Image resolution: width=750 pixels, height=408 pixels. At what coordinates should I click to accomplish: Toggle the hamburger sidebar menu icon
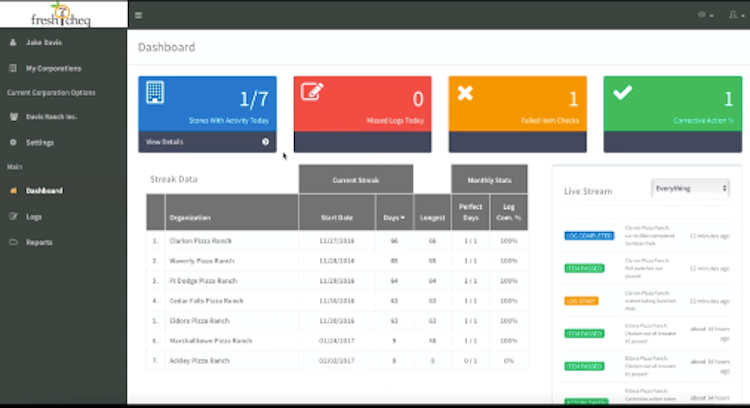138,15
